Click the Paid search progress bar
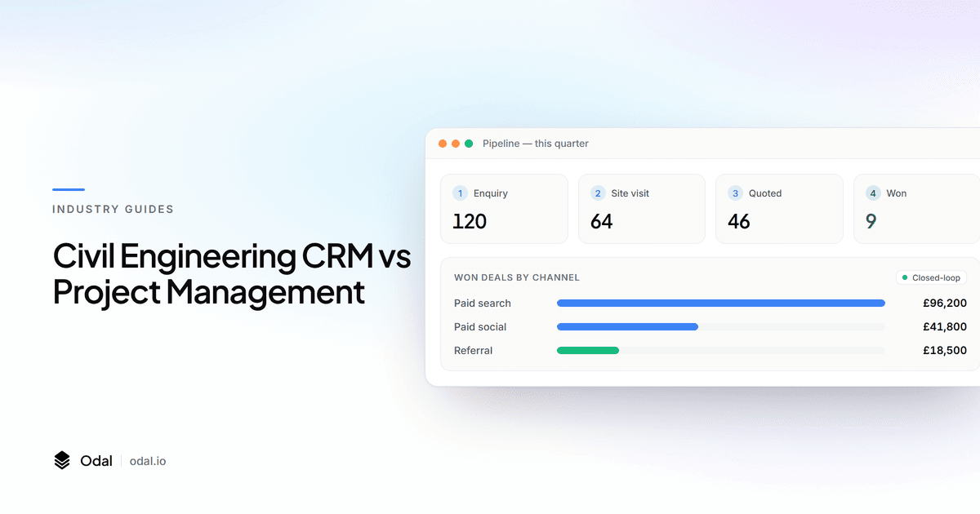Image resolution: width=980 pixels, height=514 pixels. tap(721, 304)
